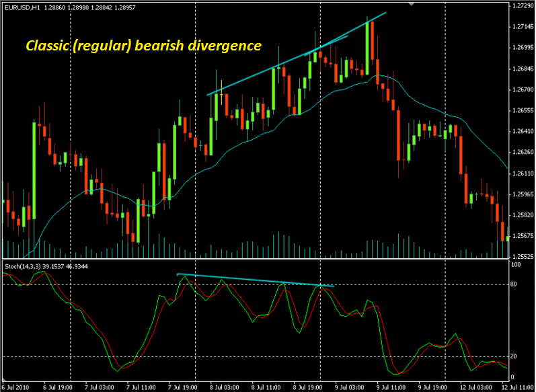
Task: Click the EURUSD,H1 symbol header text
Action: pos(22,7)
